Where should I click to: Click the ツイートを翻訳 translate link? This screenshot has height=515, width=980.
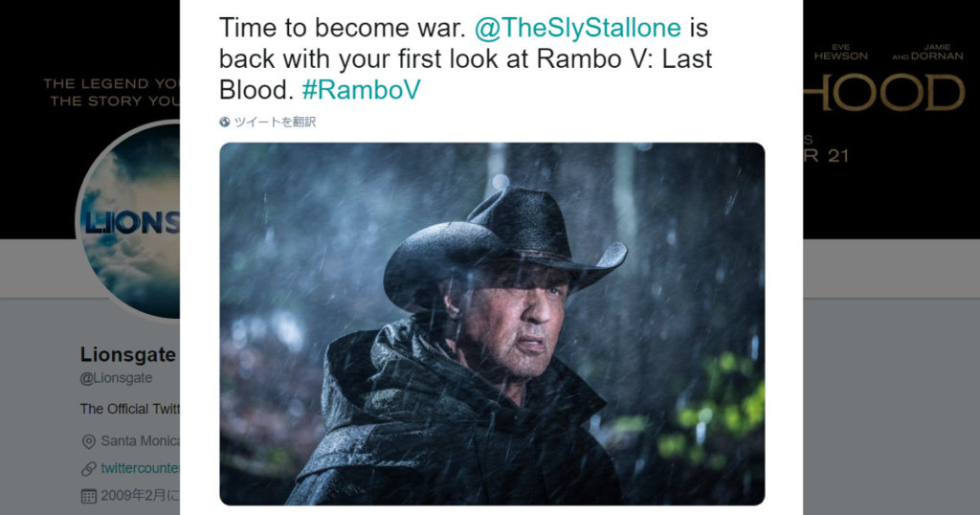275,122
